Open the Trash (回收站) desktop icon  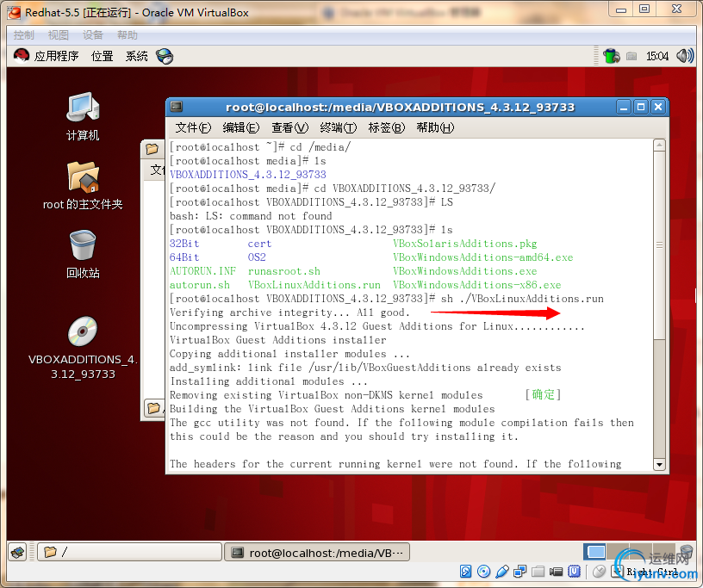pyautogui.click(x=83, y=245)
